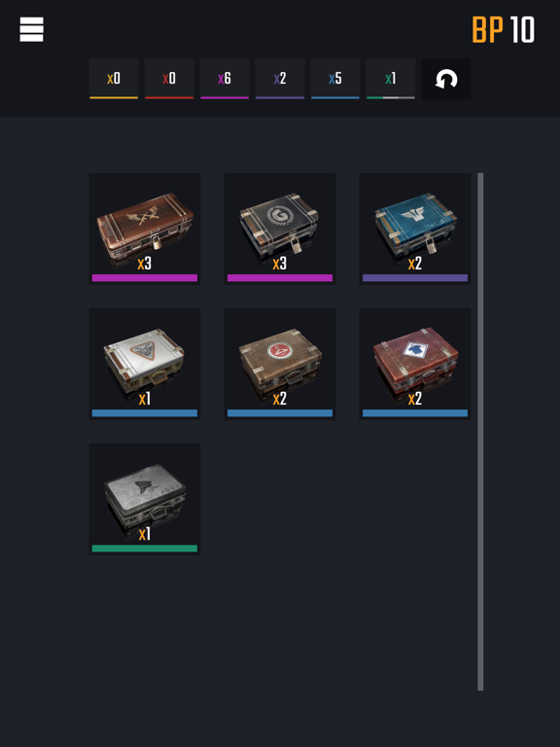This screenshot has height=747, width=560.
Task: Toggle the red x0 rarity filter
Action: 169,79
